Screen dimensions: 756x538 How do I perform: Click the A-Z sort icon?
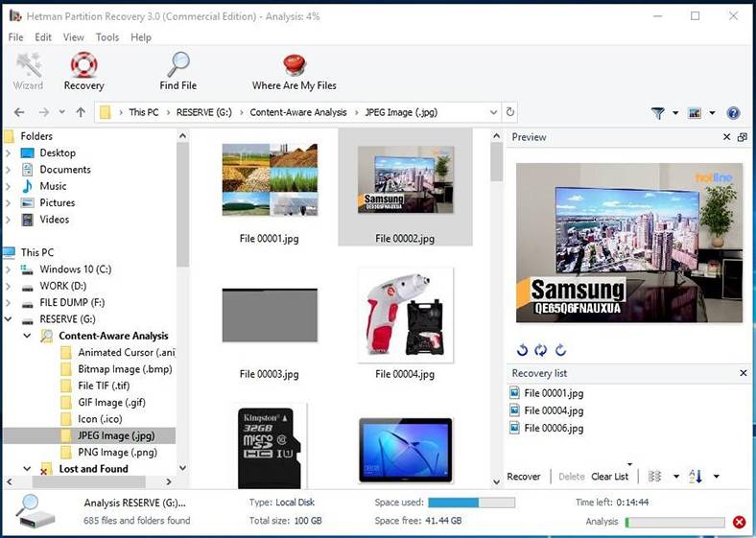[696, 477]
